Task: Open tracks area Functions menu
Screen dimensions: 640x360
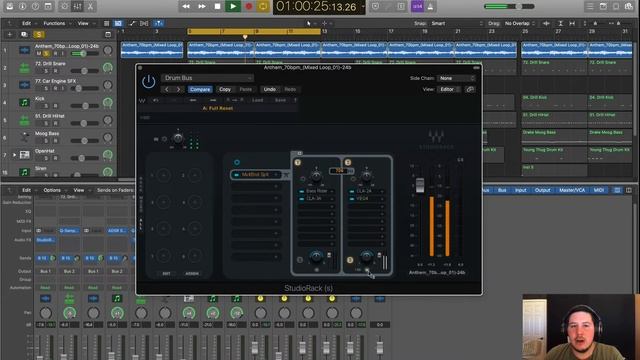Action: coord(54,24)
